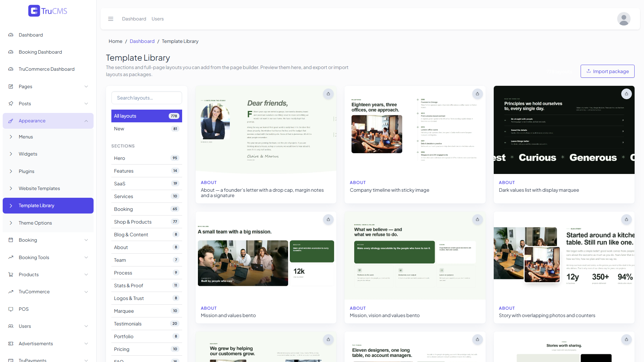Screen dimensions: 644x362
Task: Click export icon on 'Stories worth sharing' card
Action: click(626, 340)
